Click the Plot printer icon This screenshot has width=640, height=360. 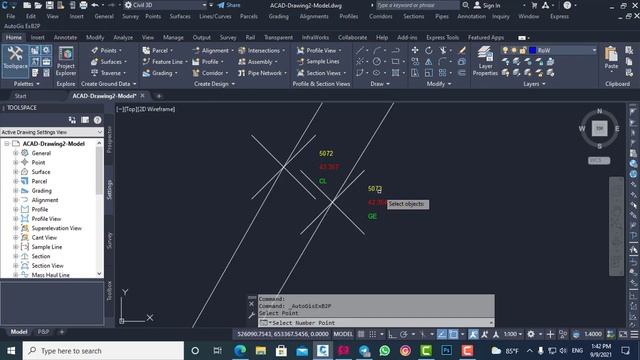click(83, 5)
